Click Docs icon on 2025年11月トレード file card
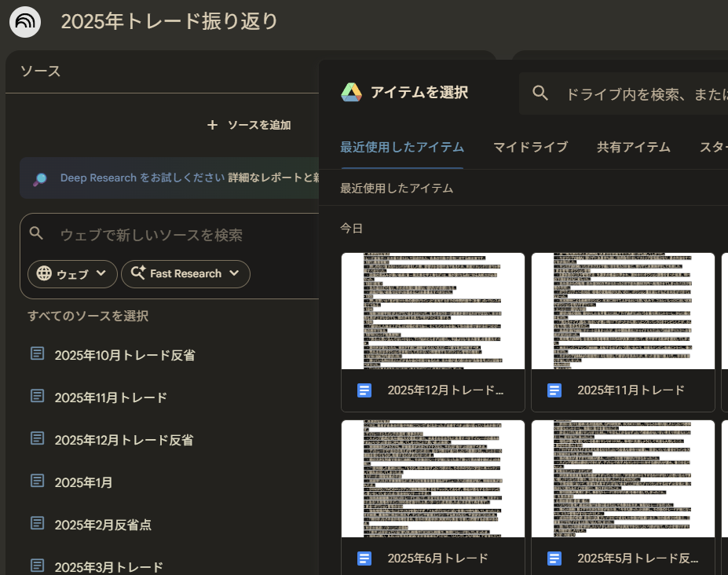 pyautogui.click(x=554, y=390)
